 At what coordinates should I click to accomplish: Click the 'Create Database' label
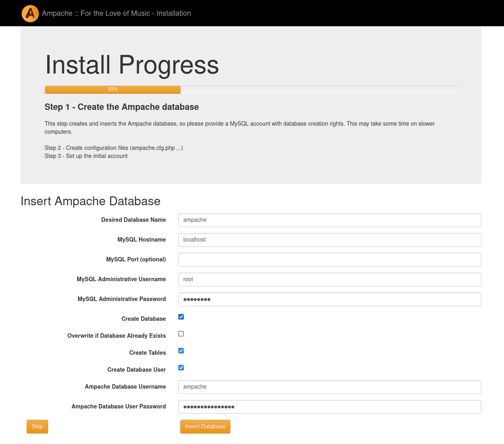click(143, 319)
